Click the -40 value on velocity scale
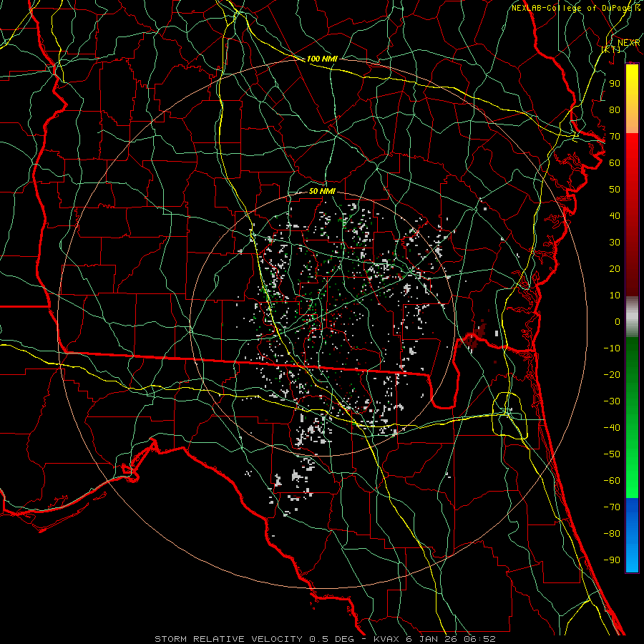The height and width of the screenshot is (644, 644). [612, 428]
